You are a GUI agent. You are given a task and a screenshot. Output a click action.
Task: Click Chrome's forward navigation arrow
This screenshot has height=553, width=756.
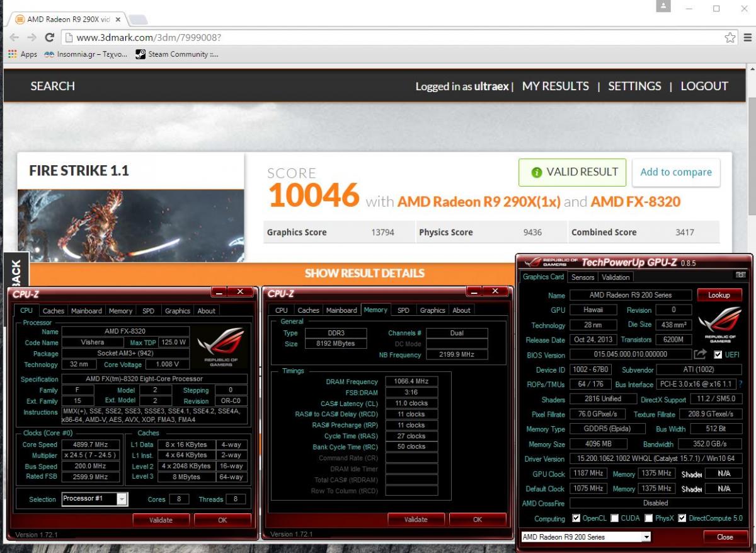tap(31, 38)
